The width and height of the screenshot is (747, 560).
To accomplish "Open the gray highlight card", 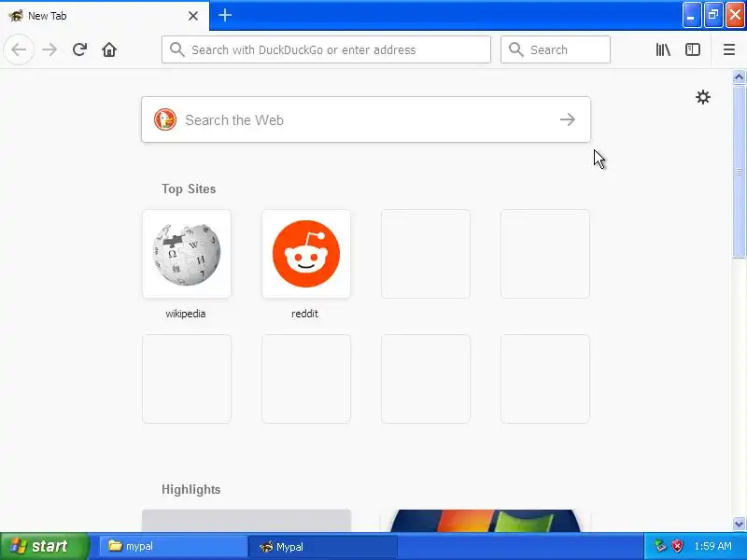I will pos(247,521).
